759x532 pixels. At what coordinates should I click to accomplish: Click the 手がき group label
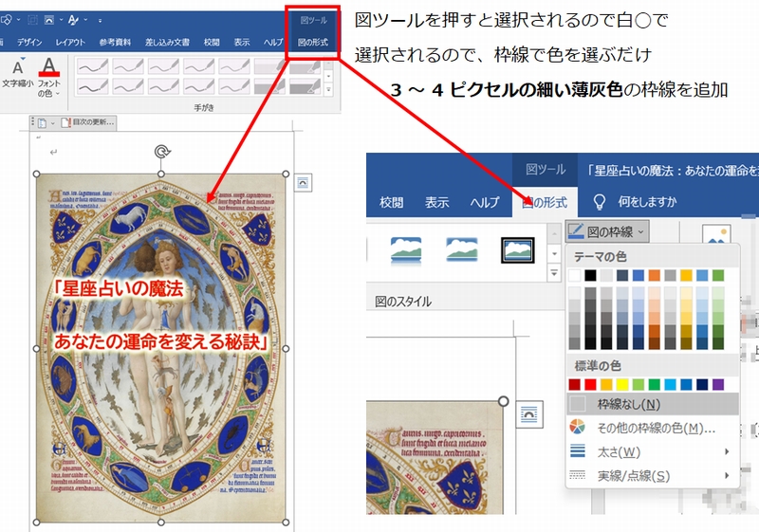[x=204, y=107]
